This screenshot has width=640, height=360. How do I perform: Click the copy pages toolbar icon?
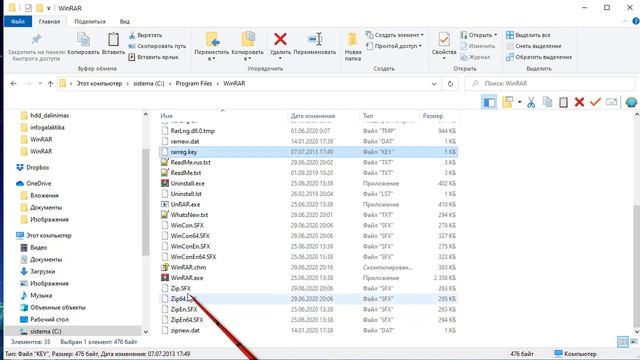(x=547, y=102)
